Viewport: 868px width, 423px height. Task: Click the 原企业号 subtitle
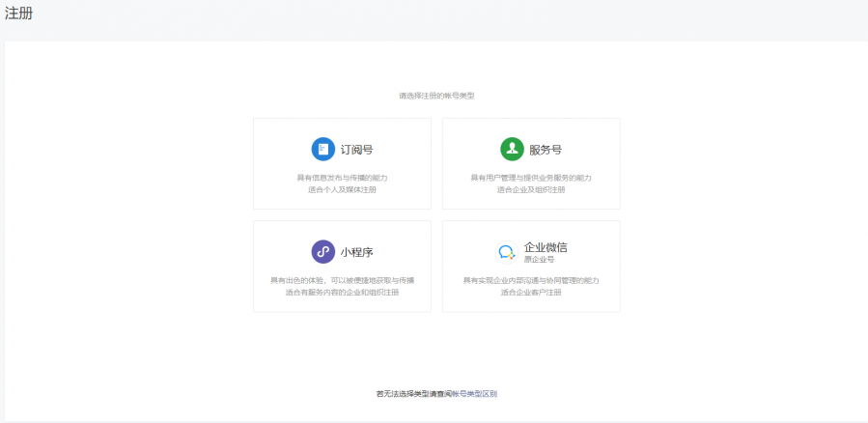(539, 259)
